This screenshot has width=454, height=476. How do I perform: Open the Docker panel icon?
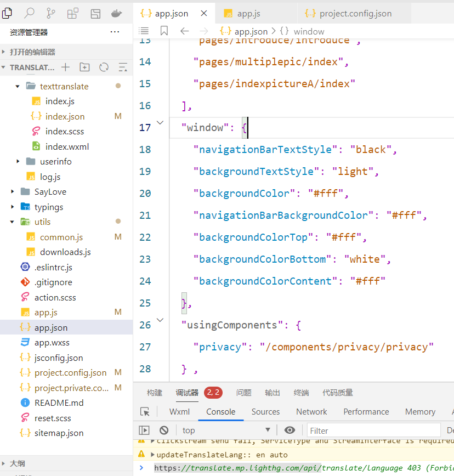116,13
